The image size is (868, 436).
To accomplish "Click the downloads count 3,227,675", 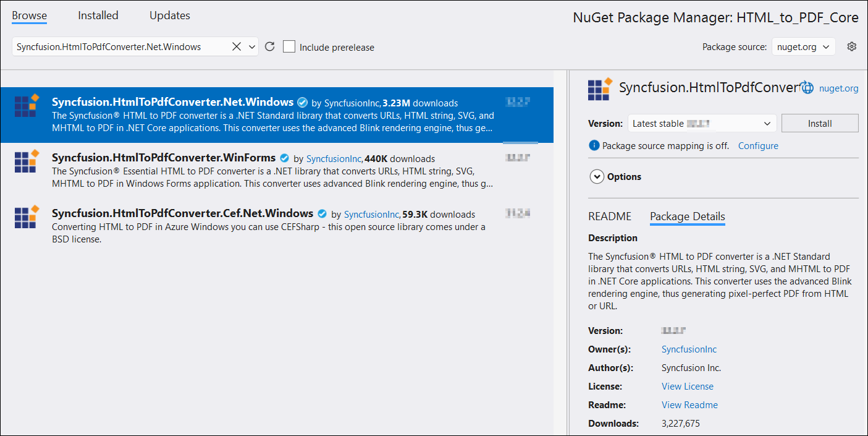I will pyautogui.click(x=681, y=424).
